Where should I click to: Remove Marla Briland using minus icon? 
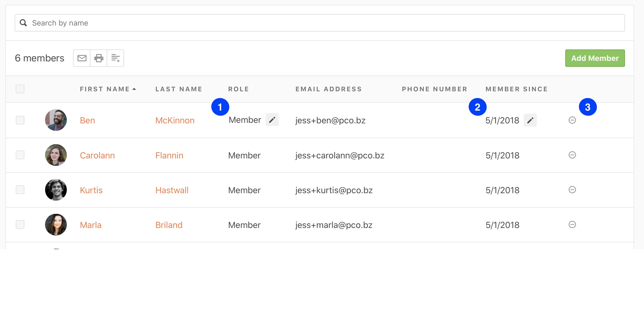tap(572, 224)
